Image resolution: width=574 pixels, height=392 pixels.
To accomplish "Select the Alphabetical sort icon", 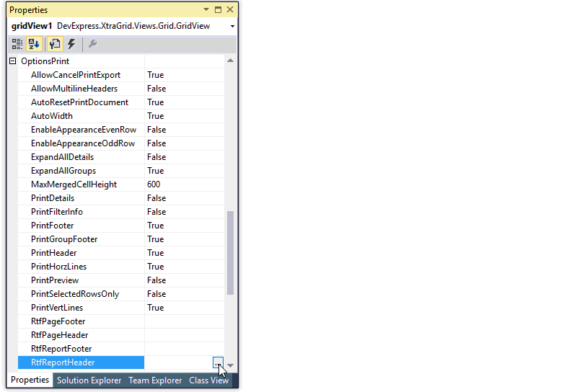I will [34, 44].
